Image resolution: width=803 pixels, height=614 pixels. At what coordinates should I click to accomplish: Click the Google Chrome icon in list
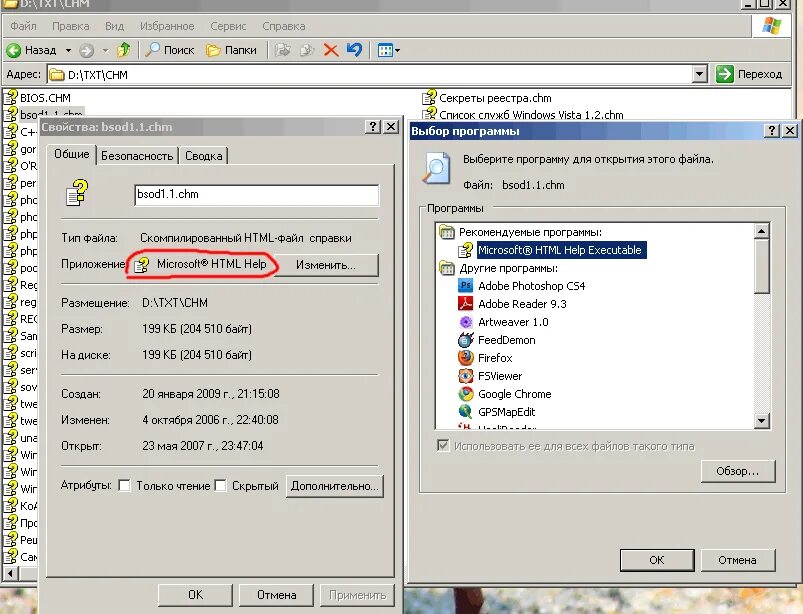pos(465,393)
